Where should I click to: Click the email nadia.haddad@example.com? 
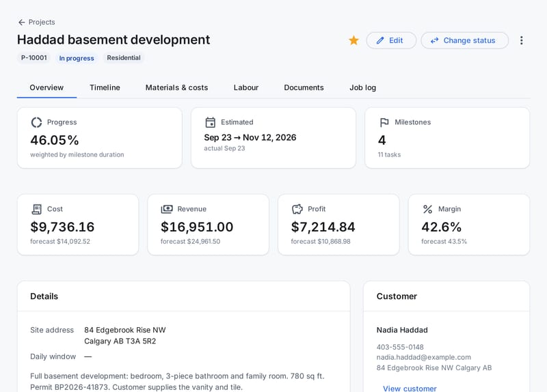tap(423, 357)
